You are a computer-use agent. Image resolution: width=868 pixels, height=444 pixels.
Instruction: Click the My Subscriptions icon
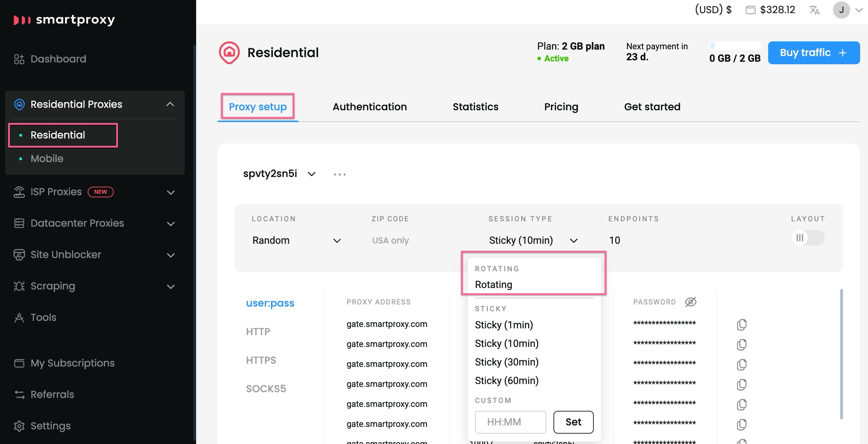click(x=19, y=363)
